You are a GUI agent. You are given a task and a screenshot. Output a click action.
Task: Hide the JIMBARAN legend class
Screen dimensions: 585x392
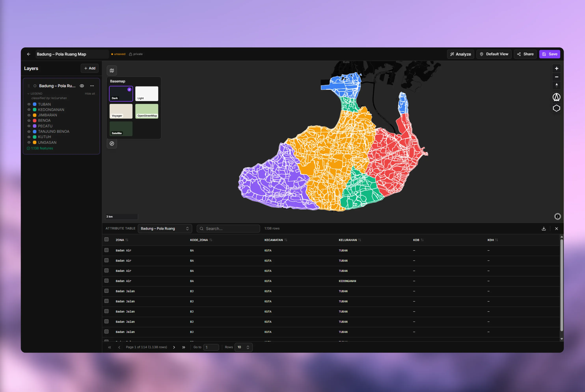(29, 115)
